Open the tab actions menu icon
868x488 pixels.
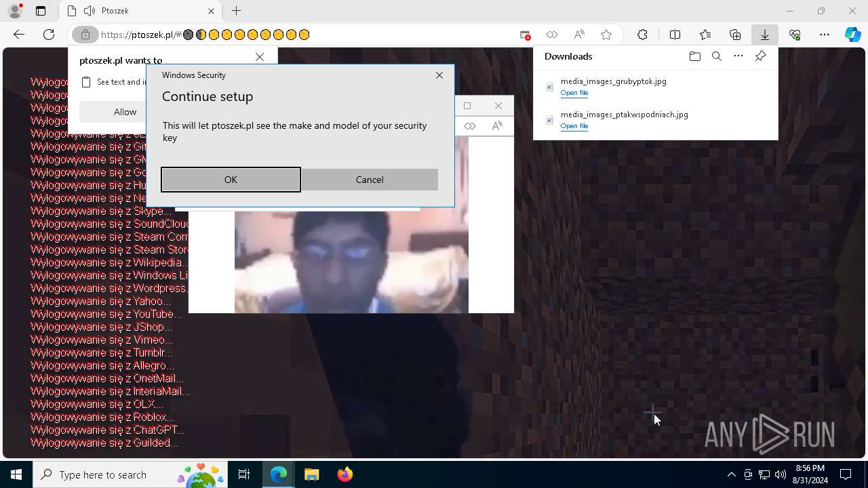tap(41, 11)
